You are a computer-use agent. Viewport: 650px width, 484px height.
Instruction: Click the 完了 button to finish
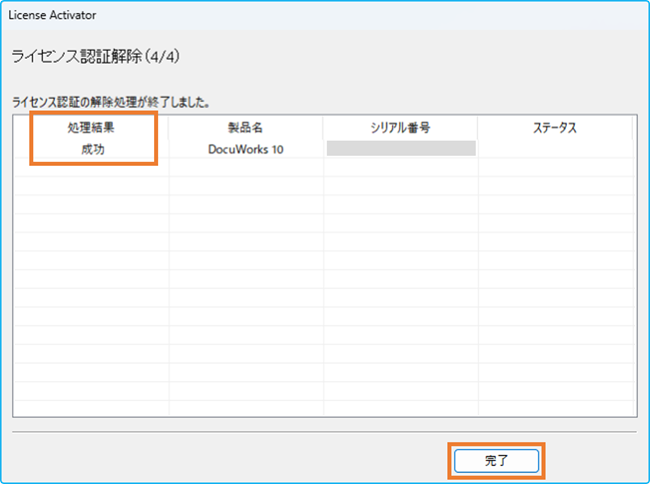[x=496, y=460]
